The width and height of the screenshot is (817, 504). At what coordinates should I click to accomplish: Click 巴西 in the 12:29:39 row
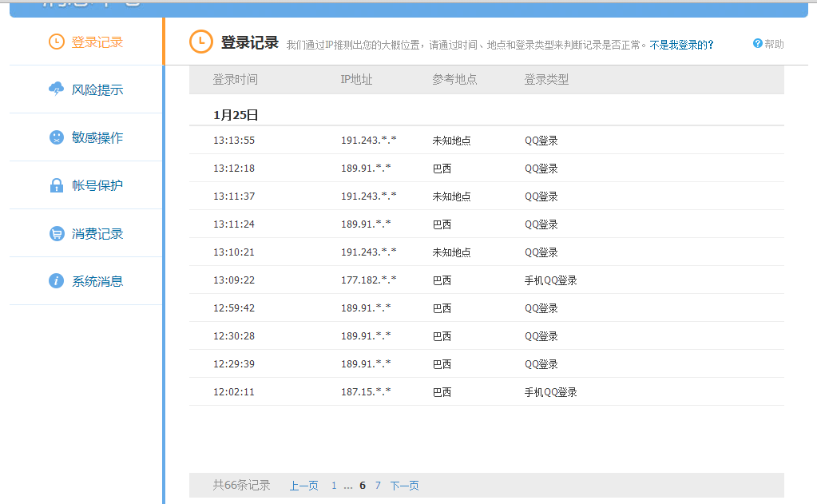click(442, 364)
